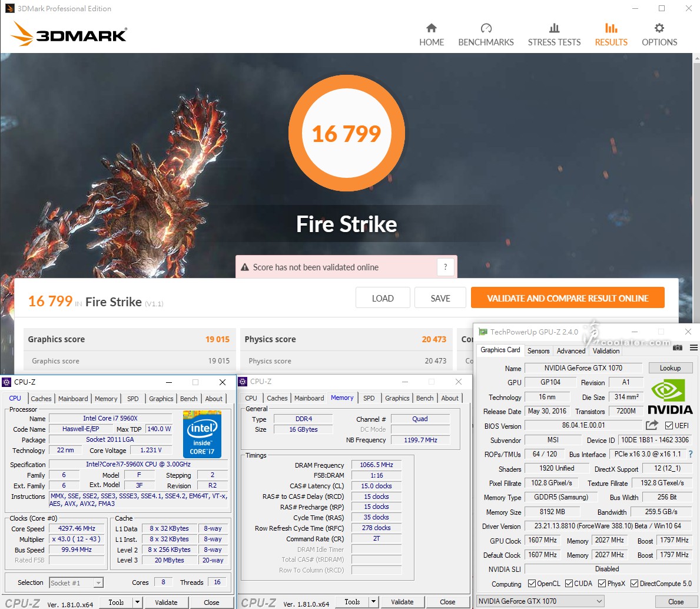Image resolution: width=700 pixels, height=609 pixels.
Task: Click the 3DMark title bar app icon
Action: [9, 8]
